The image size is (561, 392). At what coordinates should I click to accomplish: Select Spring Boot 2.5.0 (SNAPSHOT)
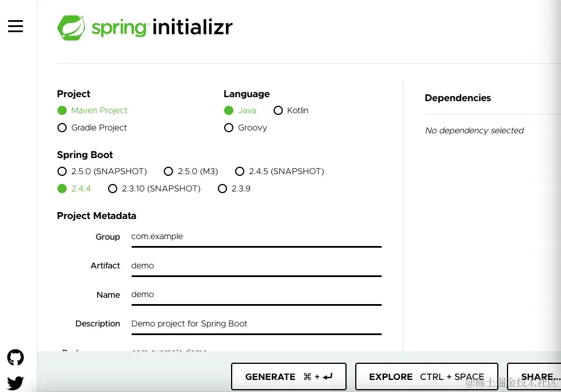point(102,171)
